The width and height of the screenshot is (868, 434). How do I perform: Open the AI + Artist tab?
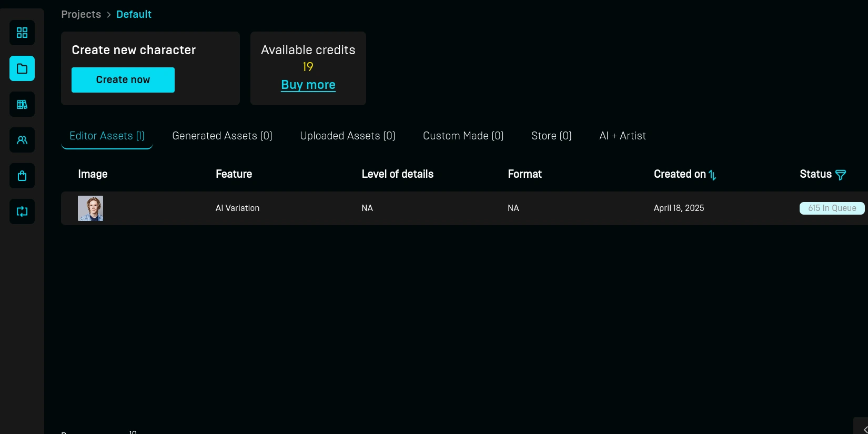[622, 136]
